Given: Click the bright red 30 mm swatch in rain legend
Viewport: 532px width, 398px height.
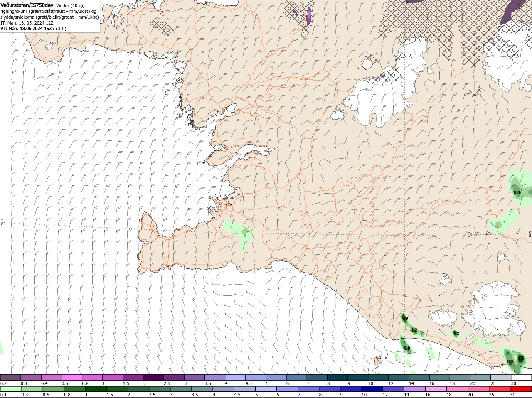Looking at the screenshot, I should point(521,388).
